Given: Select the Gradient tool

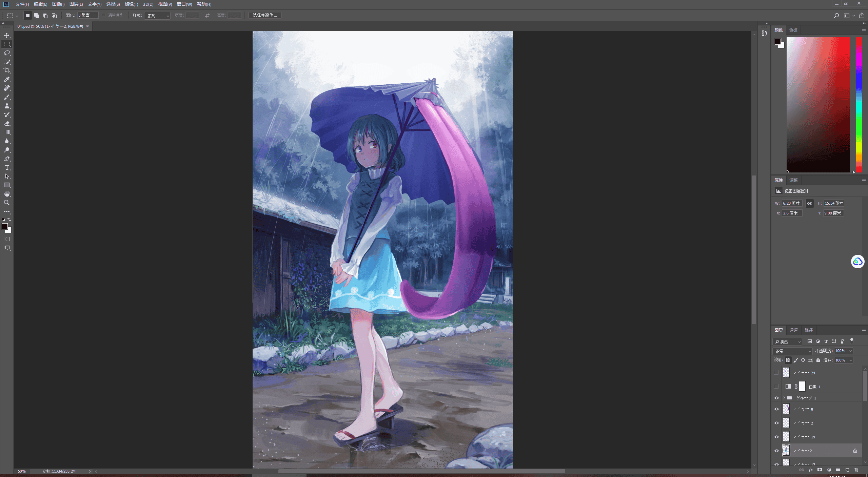Looking at the screenshot, I should (7, 132).
